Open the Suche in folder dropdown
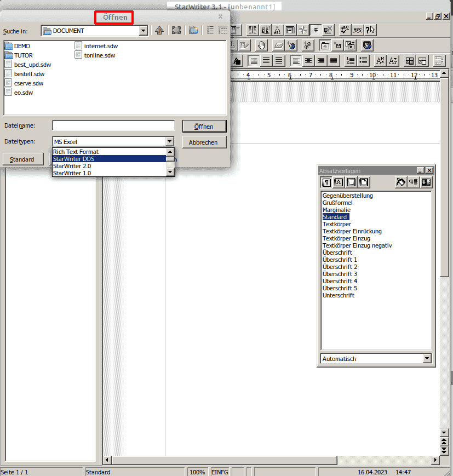453x476 pixels. tap(144, 31)
